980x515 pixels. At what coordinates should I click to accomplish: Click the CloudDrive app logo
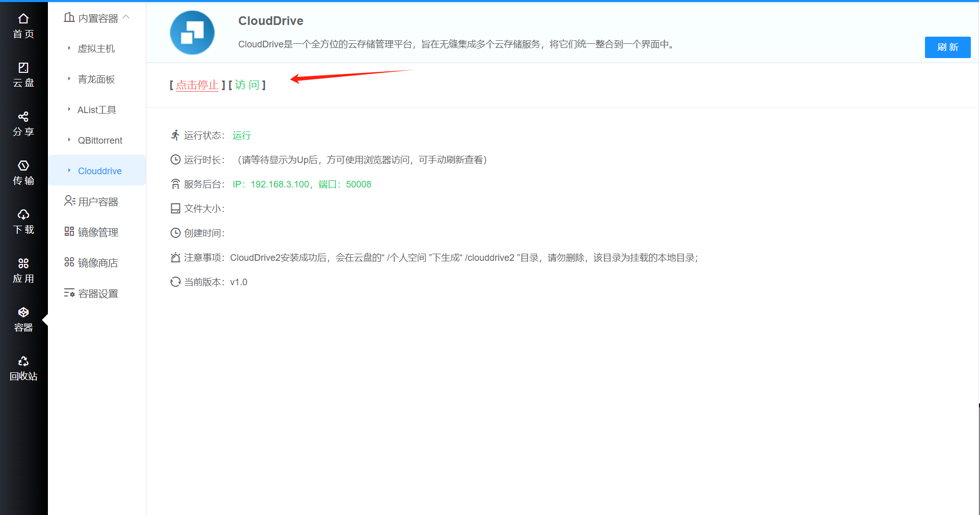click(192, 33)
